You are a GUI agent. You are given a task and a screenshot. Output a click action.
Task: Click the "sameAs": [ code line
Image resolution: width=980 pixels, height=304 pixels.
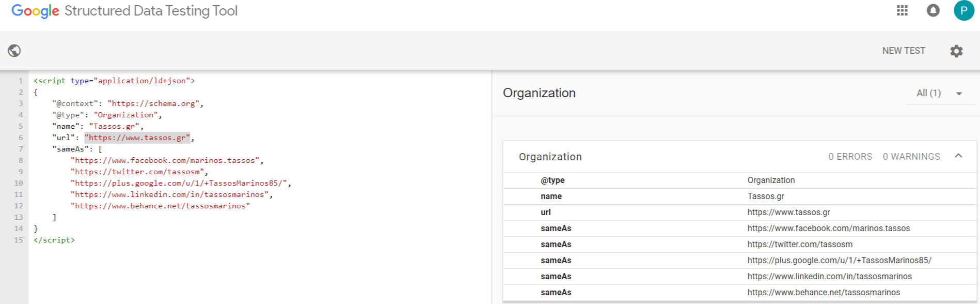point(77,149)
